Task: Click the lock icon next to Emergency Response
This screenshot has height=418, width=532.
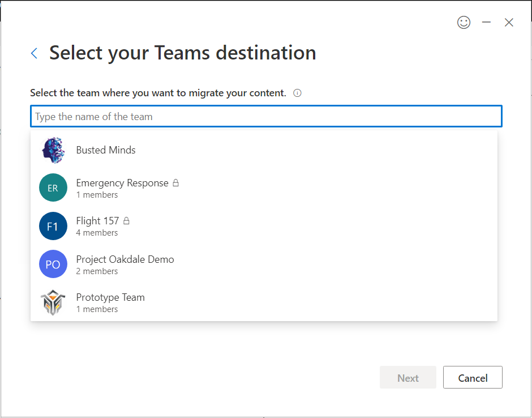Action: 176,183
